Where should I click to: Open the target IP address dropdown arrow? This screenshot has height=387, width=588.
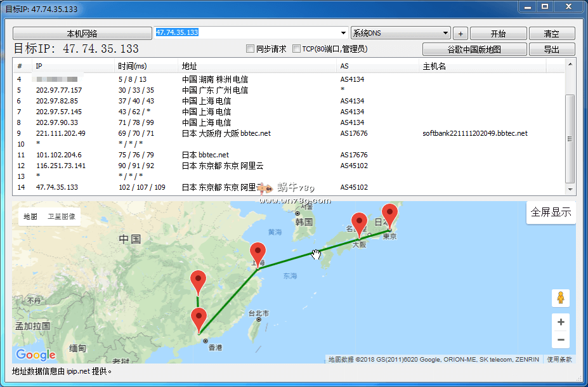344,33
